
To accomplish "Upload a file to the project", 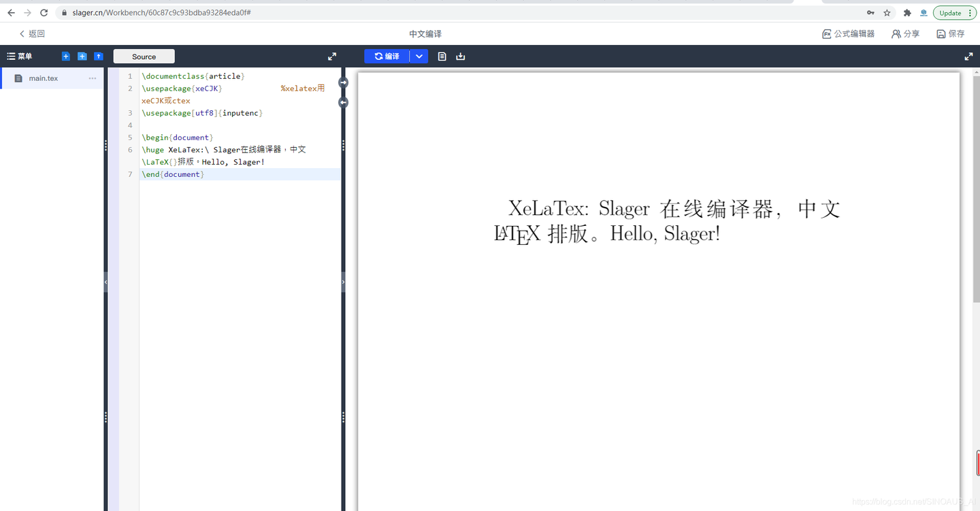I will coord(98,56).
